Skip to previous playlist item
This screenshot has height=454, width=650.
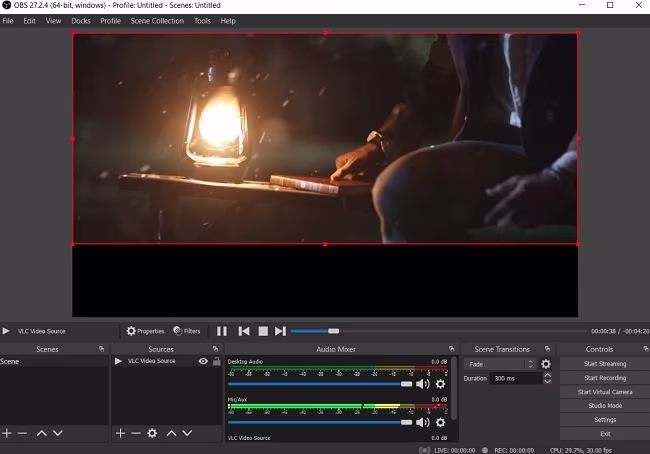point(244,331)
